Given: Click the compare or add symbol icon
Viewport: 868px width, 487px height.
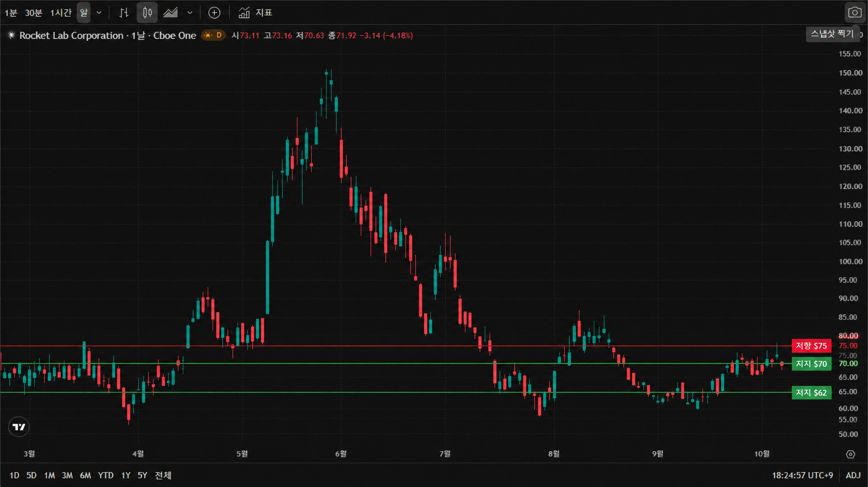Looking at the screenshot, I should click(214, 13).
